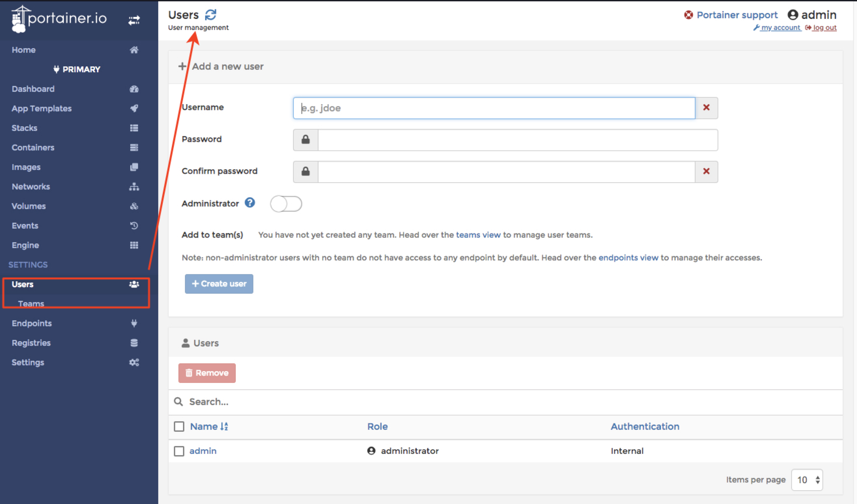Image resolution: width=857 pixels, height=504 pixels.
Task: Sort by Authentication column header
Action: coord(645,427)
